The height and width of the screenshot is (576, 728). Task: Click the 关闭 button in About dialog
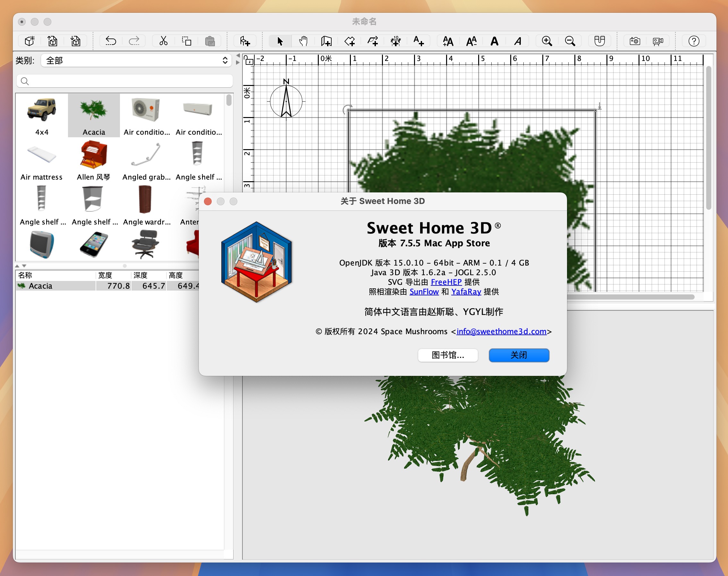tap(519, 355)
